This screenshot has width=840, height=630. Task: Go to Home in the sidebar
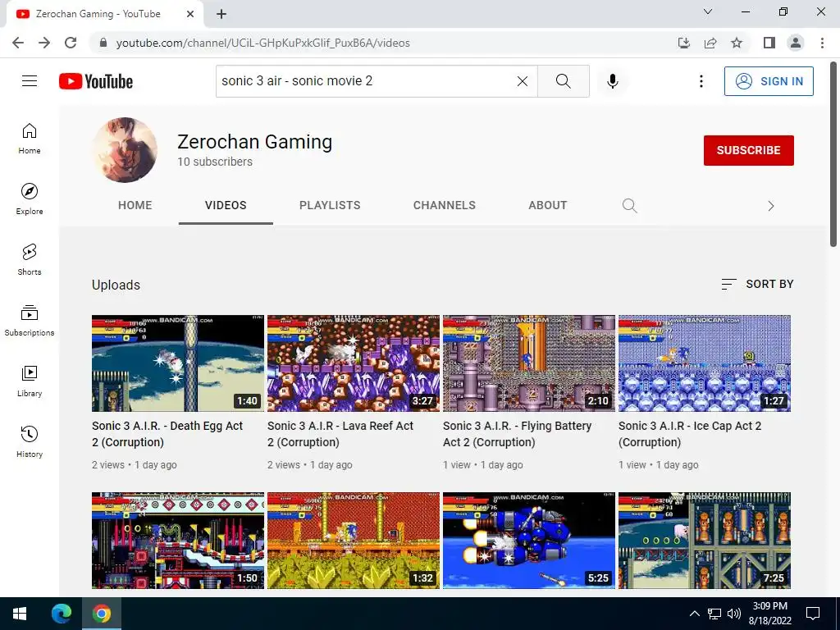(x=30, y=138)
